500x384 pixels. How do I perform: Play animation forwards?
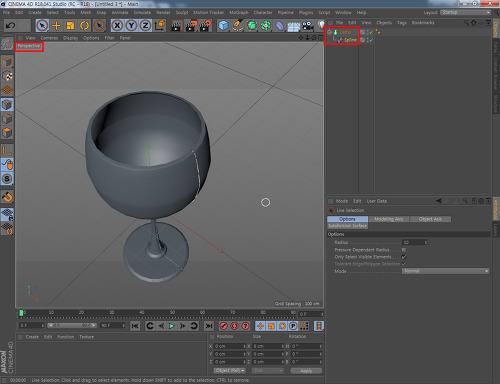tap(172, 326)
